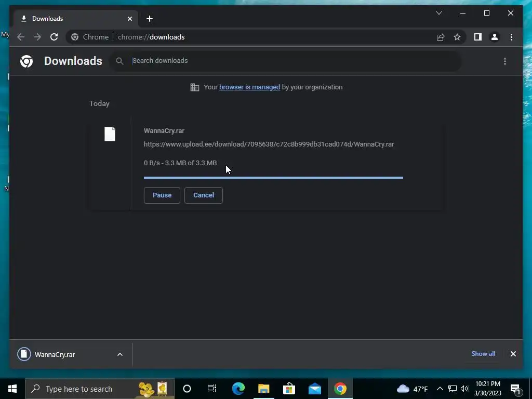The height and width of the screenshot is (399, 532).
Task: Click the magnifier icon in search downloads
Action: pyautogui.click(x=119, y=61)
